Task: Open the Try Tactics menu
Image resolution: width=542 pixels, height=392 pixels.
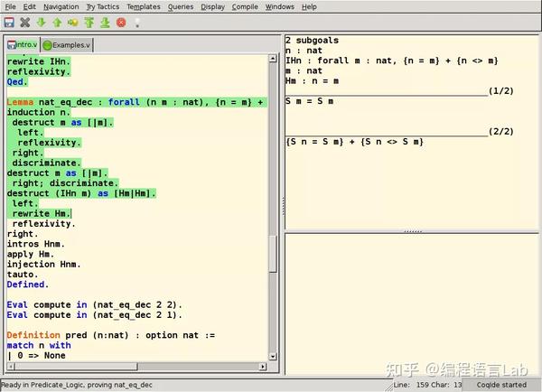Action: tap(103, 6)
